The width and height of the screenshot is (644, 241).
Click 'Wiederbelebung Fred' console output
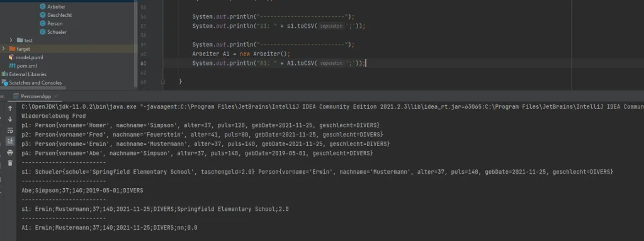pos(54,116)
